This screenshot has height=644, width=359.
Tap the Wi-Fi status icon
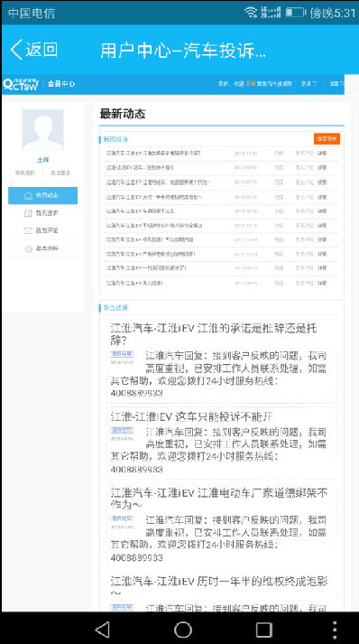pos(251,13)
